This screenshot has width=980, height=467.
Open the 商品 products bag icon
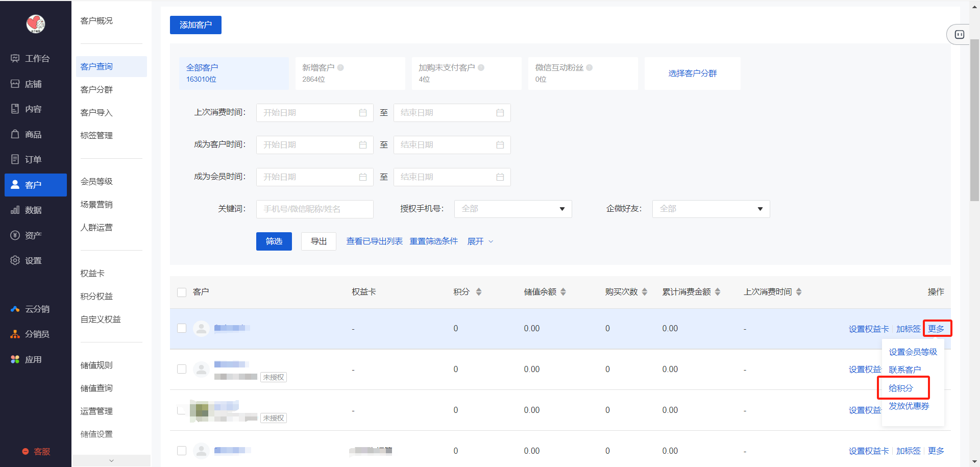pyautogui.click(x=15, y=134)
